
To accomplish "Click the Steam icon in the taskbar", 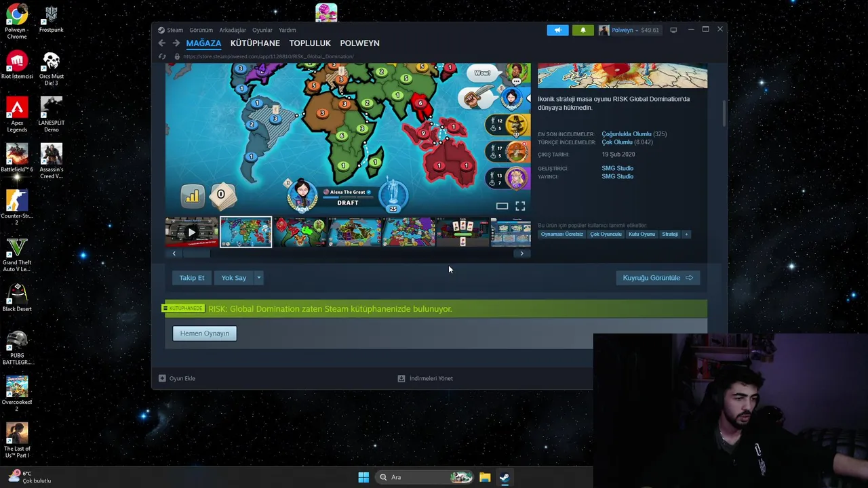I will tap(505, 477).
